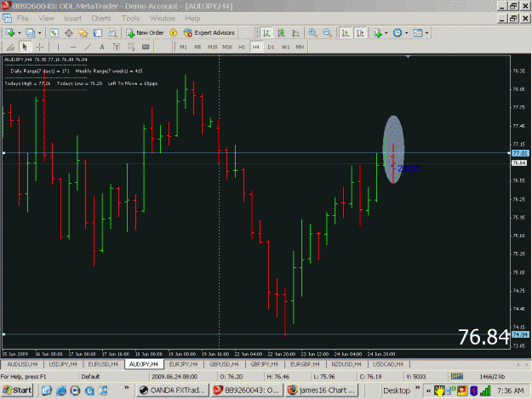Screen dimensions: 532x399
Task: Select the trendline by angle tool
Action: [x=10, y=47]
